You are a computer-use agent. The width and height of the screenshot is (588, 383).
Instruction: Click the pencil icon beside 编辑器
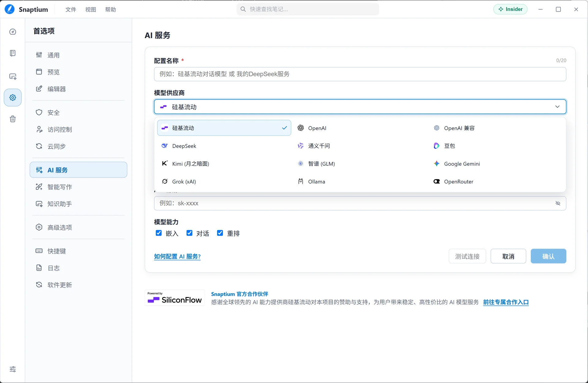pos(39,89)
